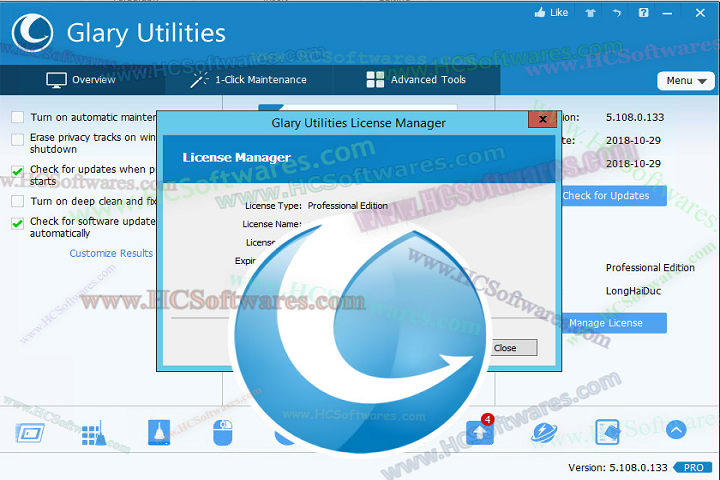Click the Like thumbs-up icon
720x480 pixels.
pos(540,12)
